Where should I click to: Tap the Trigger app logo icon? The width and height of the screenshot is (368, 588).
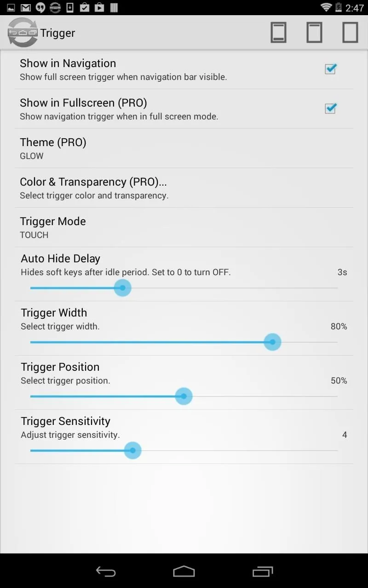pyautogui.click(x=23, y=33)
